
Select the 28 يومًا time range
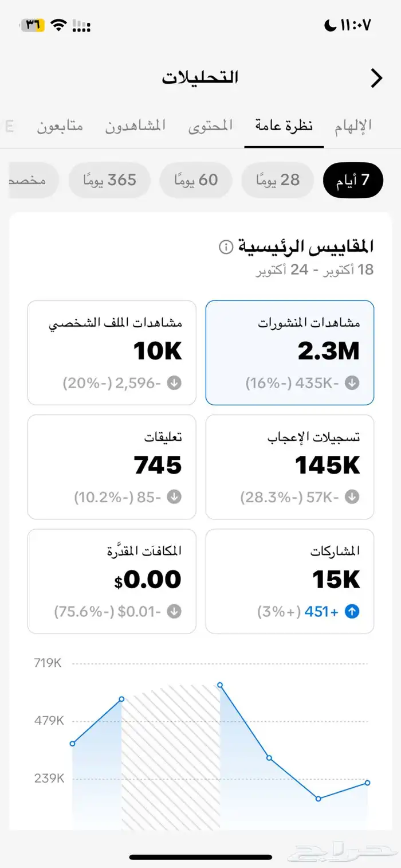pyautogui.click(x=278, y=180)
